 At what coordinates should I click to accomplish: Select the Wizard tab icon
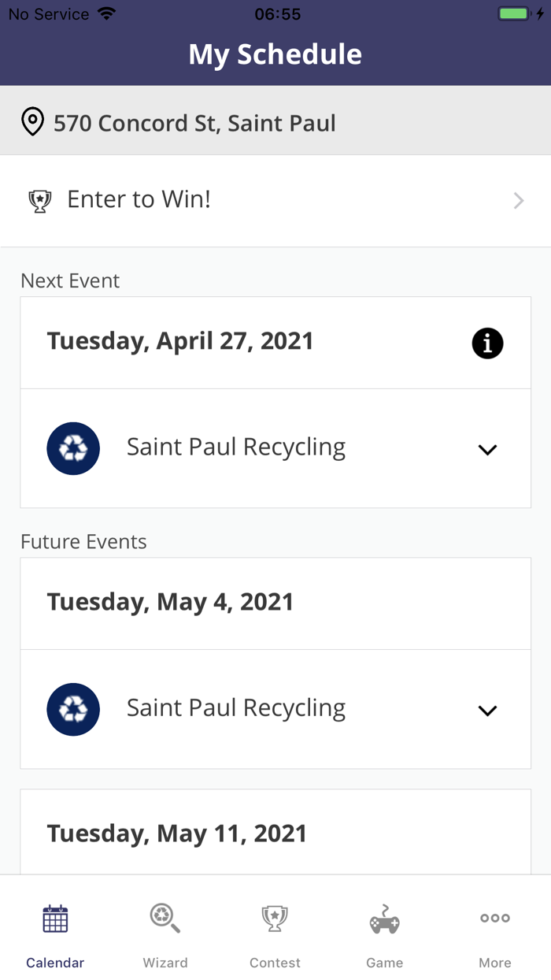tap(165, 919)
